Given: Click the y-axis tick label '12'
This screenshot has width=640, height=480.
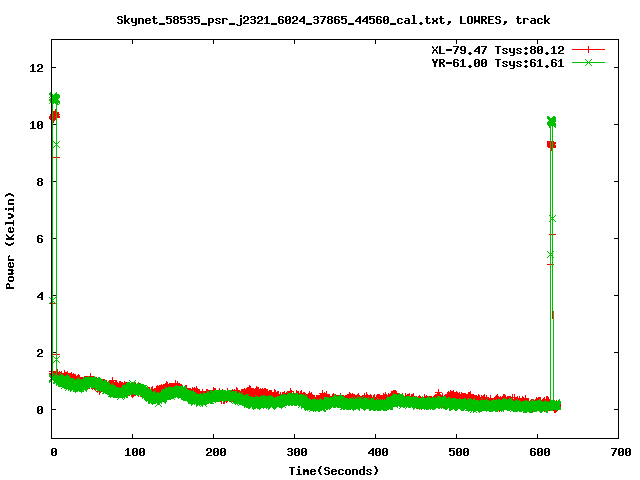Looking at the screenshot, I should pos(36,68).
